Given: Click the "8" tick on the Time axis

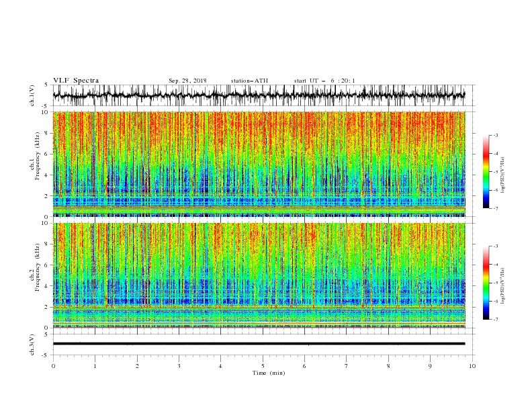Looking at the screenshot, I should coord(388,366).
